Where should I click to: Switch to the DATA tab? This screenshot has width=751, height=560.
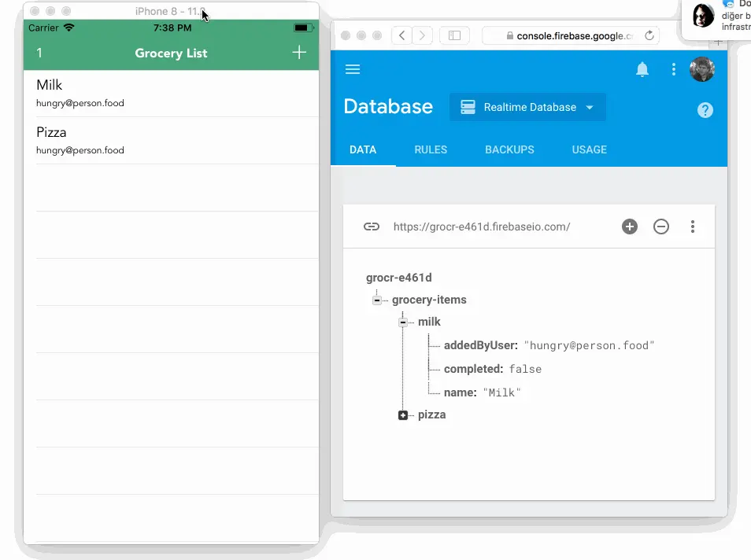pyautogui.click(x=363, y=149)
